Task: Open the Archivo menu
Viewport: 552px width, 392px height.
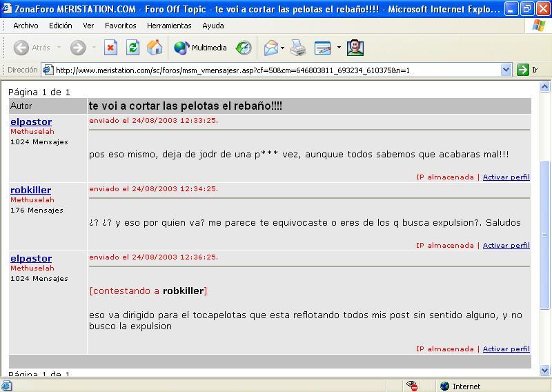Action: tap(26, 26)
